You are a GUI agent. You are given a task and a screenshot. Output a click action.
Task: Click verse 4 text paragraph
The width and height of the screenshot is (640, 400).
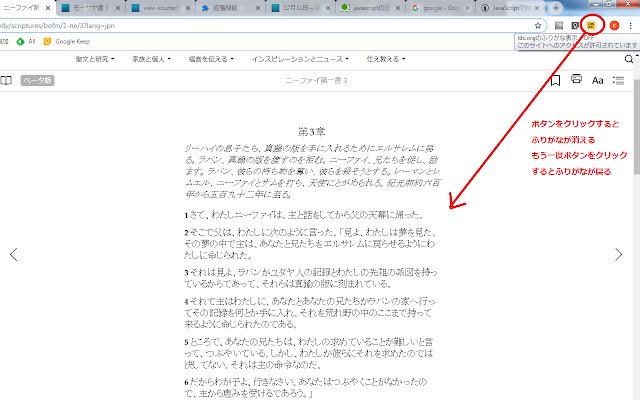(310, 312)
